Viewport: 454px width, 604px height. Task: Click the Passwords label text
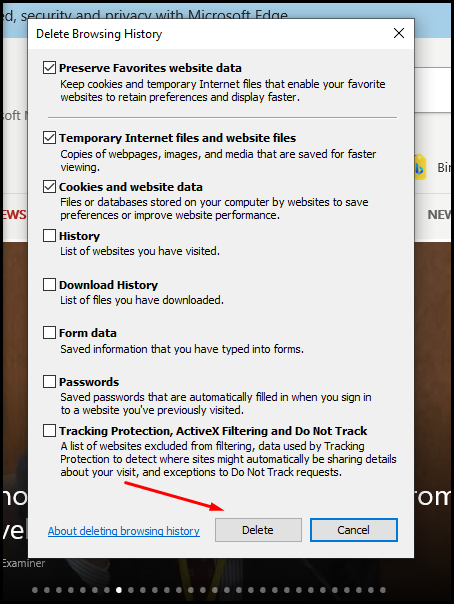point(89,382)
